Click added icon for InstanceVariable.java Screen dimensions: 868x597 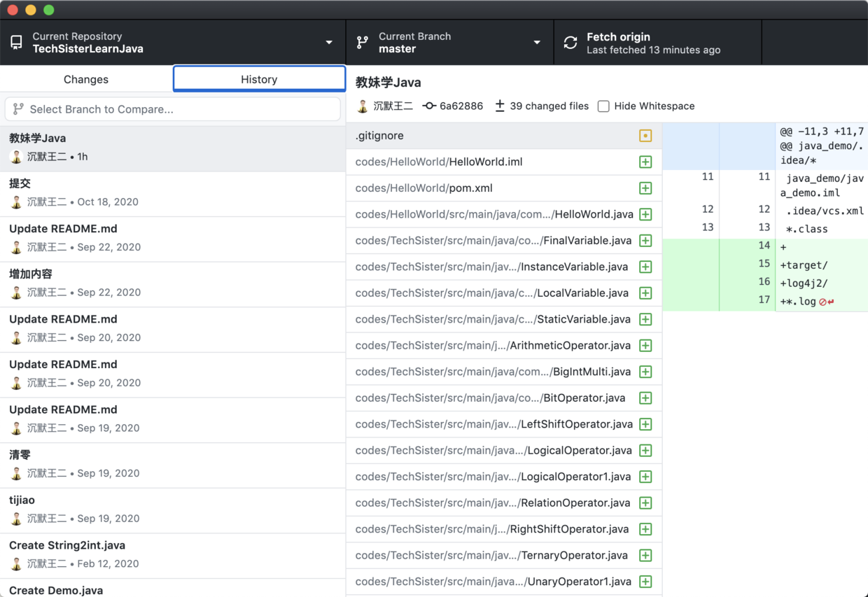645,267
